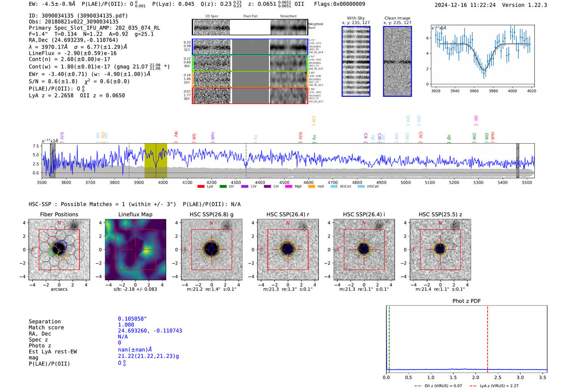The height and width of the screenshot is (392, 576).
Task: Click the magenta MgII legend swatch
Action: 288,187
